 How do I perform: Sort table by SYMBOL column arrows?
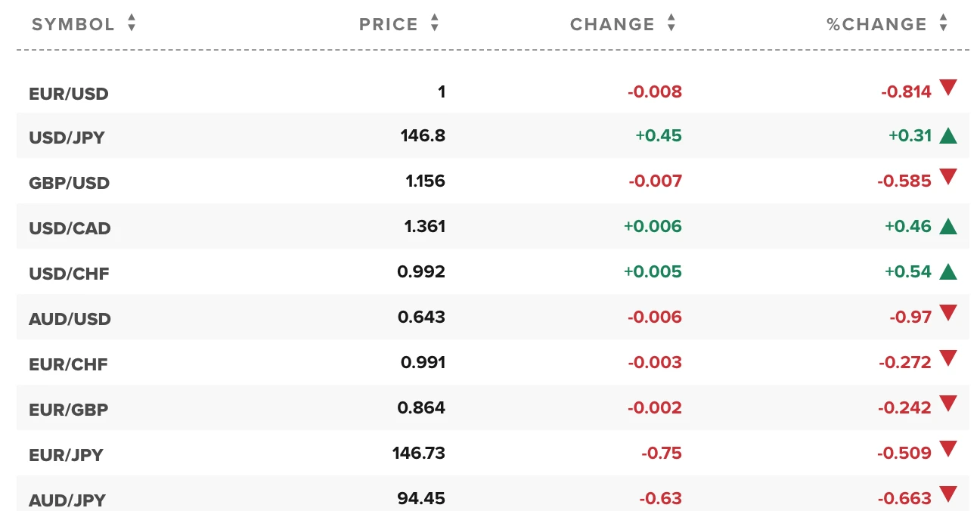click(x=132, y=23)
